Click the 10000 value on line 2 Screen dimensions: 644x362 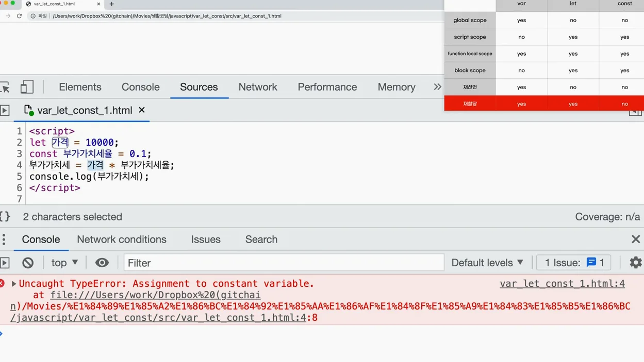(x=100, y=143)
